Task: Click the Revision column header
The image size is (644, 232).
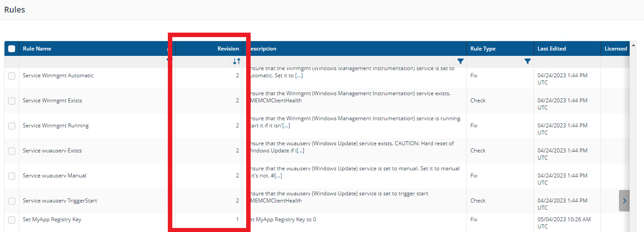Action: pos(228,49)
